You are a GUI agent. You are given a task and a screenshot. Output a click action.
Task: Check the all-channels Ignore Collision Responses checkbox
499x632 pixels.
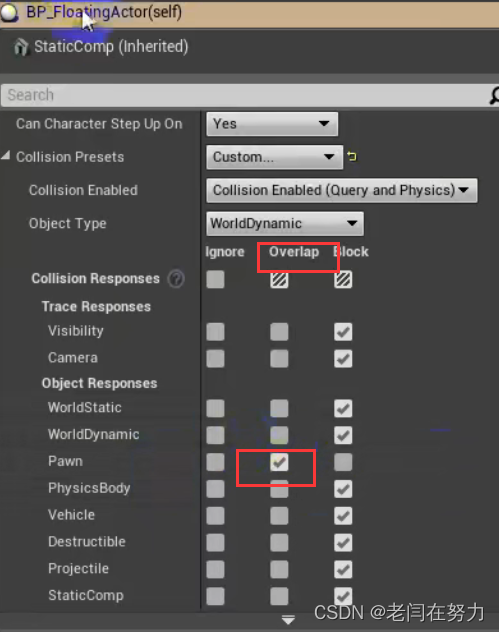point(215,279)
